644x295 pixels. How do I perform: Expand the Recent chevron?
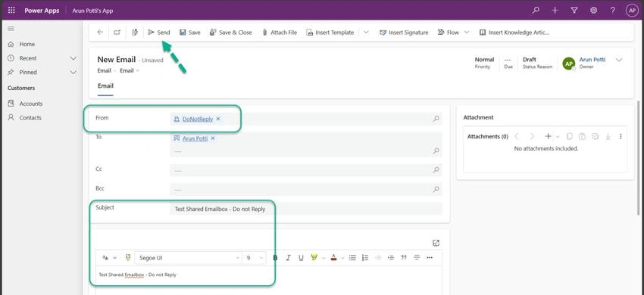click(x=73, y=58)
